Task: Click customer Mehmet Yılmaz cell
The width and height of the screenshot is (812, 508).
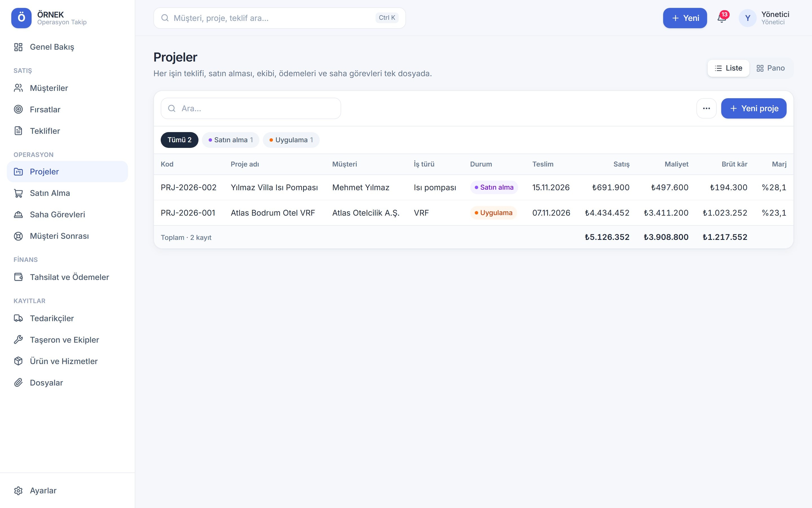Action: click(361, 187)
